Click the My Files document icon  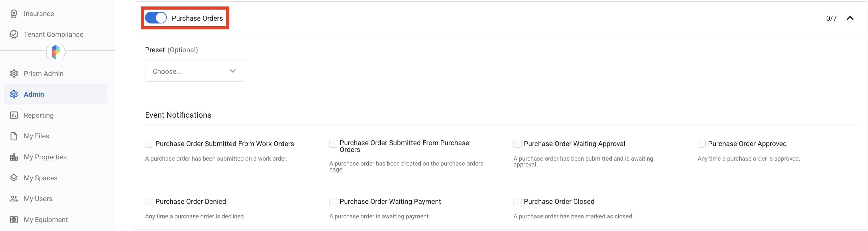(14, 136)
